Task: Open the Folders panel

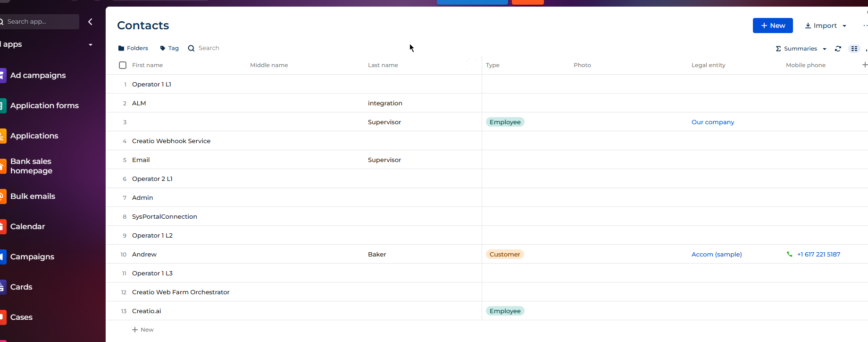Action: [x=133, y=48]
